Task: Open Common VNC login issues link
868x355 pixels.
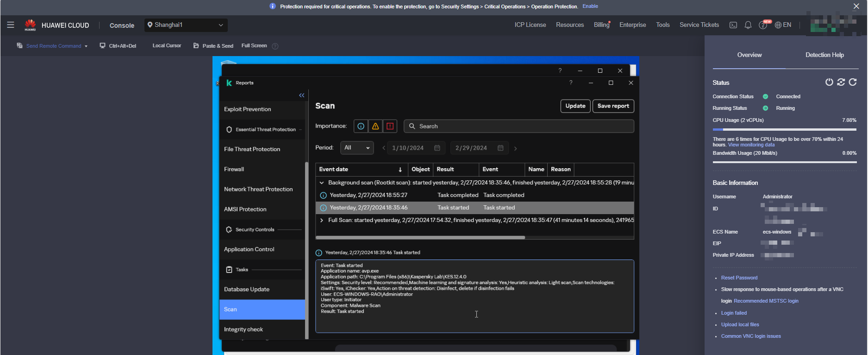Action: (751, 336)
